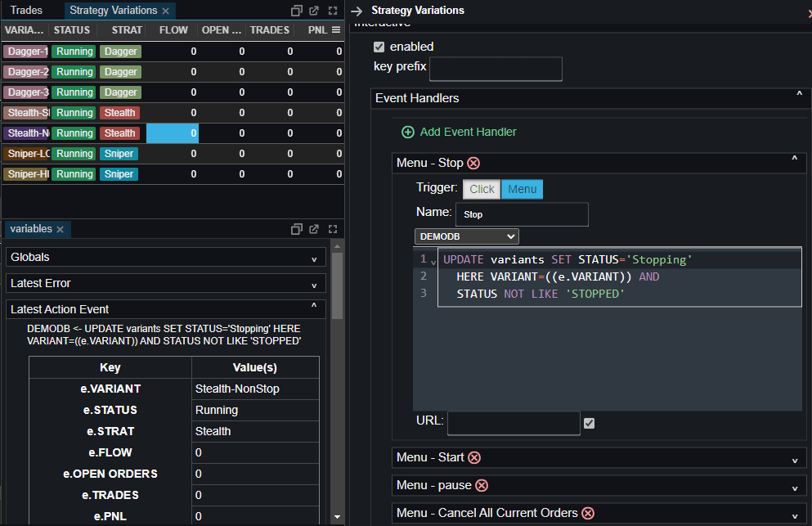Screen dimensions: 812x526
Task: Expand Menu - Cancel All Current Orders handler
Action: 795,515
